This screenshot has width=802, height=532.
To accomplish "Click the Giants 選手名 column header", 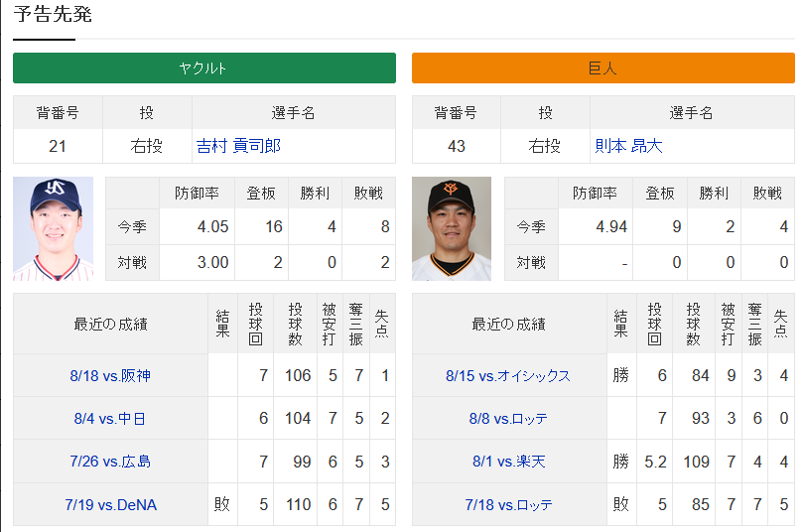I will coord(692,112).
